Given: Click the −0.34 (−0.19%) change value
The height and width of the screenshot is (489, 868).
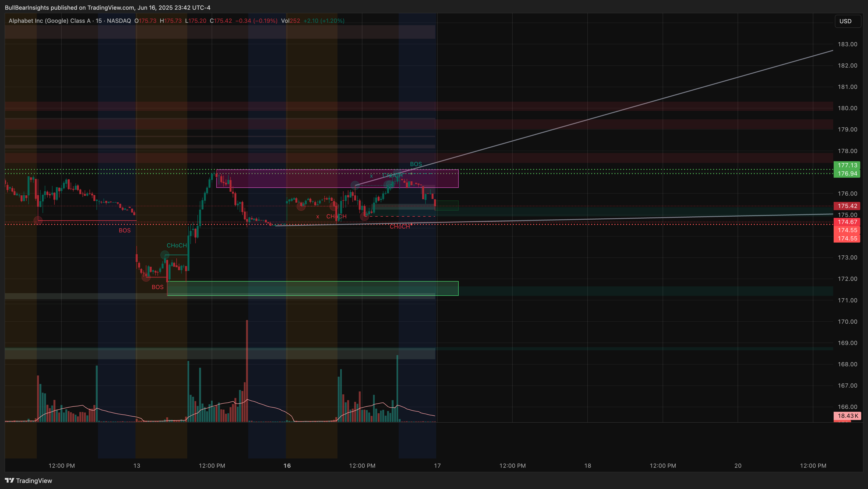Looking at the screenshot, I should coord(256,21).
